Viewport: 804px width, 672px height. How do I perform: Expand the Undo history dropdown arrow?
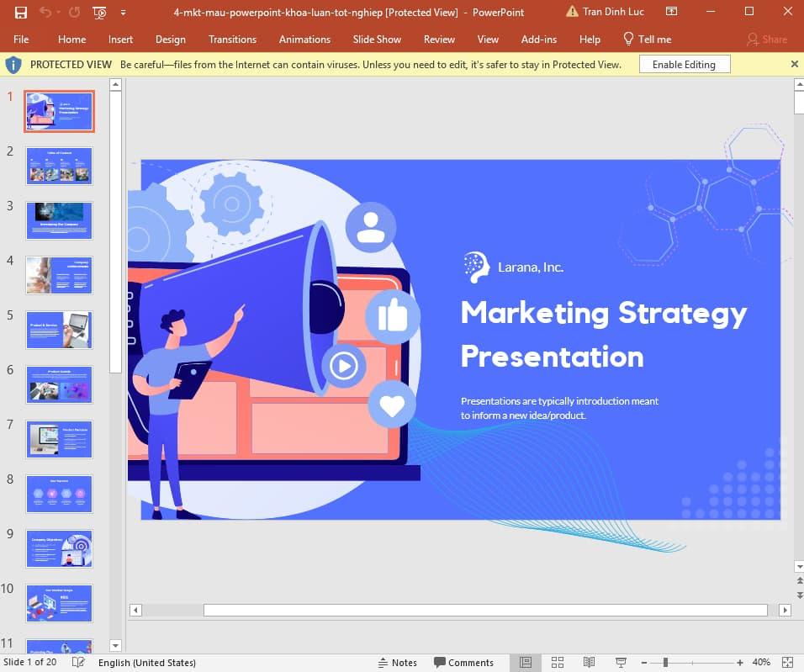pyautogui.click(x=57, y=12)
